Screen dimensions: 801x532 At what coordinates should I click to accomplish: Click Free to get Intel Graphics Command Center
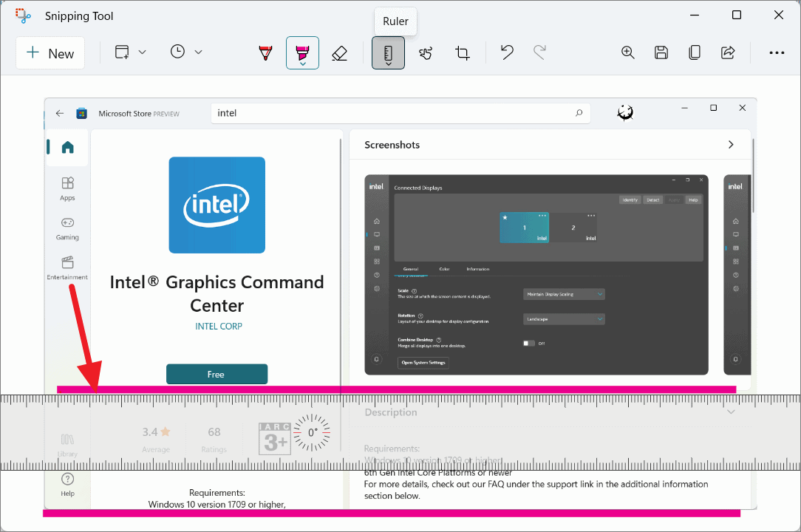tap(217, 374)
